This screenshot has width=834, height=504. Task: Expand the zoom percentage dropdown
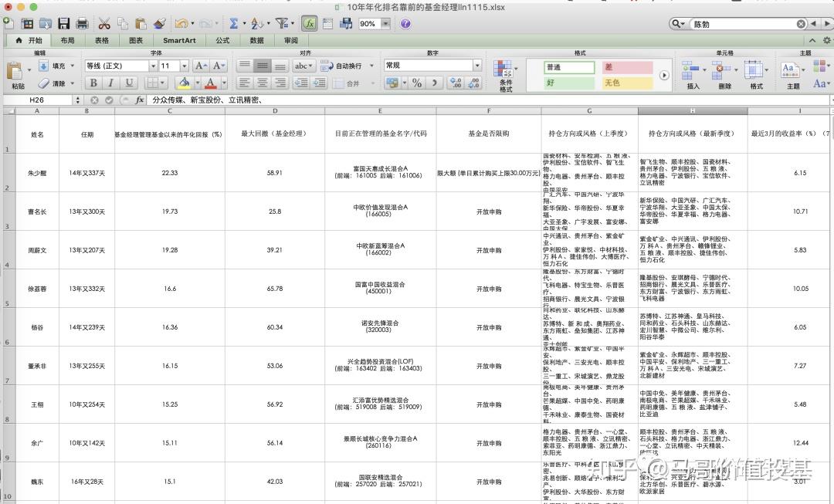click(x=385, y=23)
